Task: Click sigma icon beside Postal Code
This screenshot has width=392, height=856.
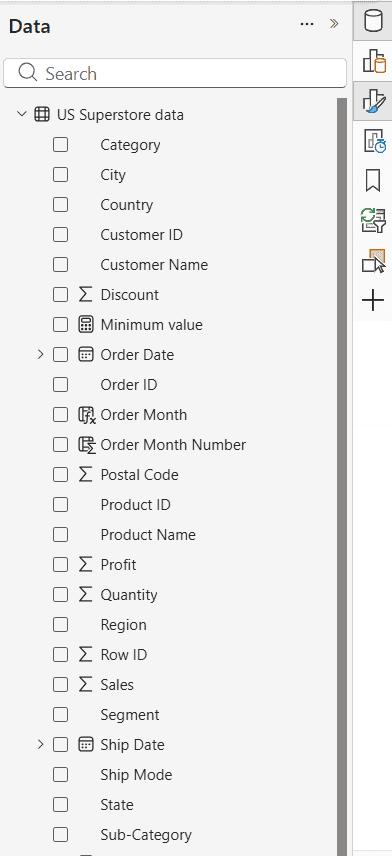Action: tap(85, 475)
